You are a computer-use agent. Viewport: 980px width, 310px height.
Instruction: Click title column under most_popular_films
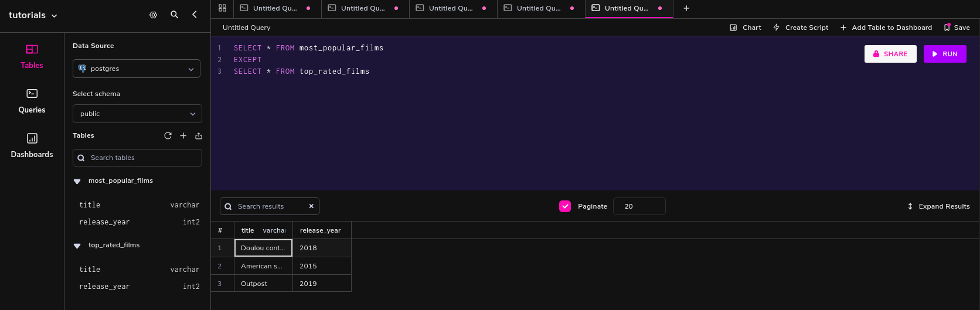pyautogui.click(x=139, y=205)
